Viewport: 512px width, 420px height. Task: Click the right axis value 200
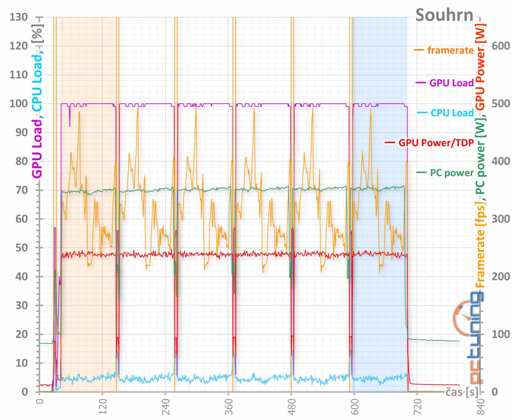501,276
